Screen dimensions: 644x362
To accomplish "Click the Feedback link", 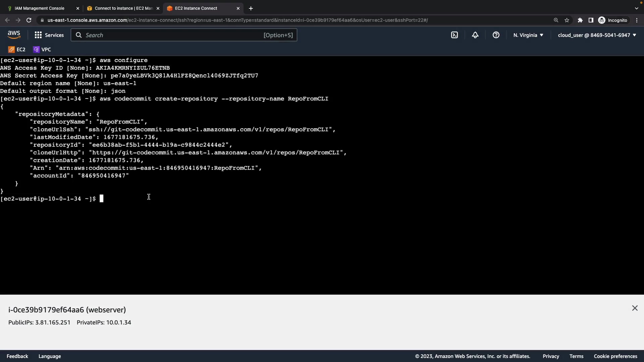I will 17,356.
